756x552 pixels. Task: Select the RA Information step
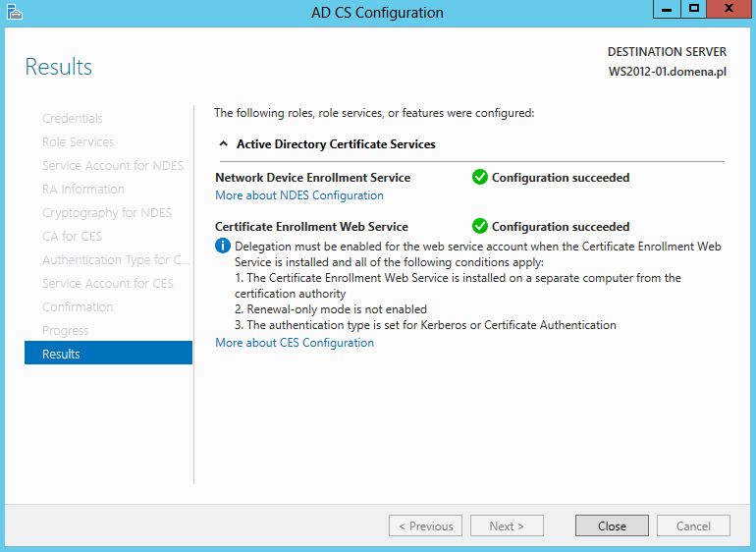(x=82, y=190)
